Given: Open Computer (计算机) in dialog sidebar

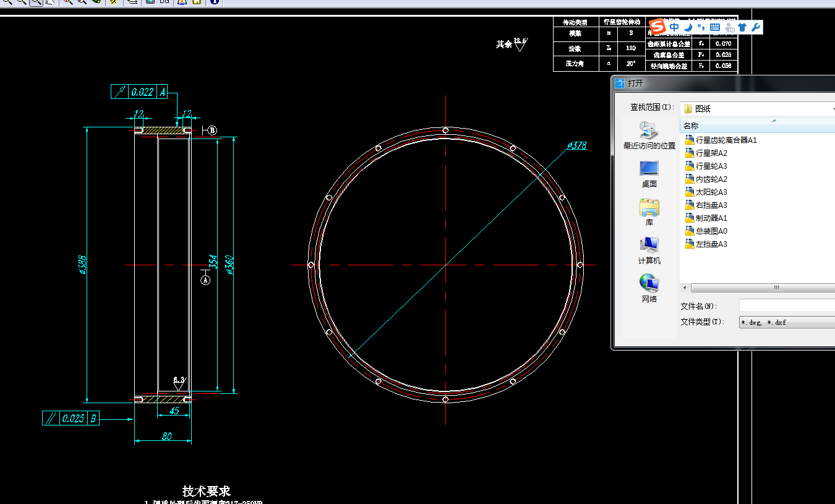Looking at the screenshot, I should [x=649, y=251].
